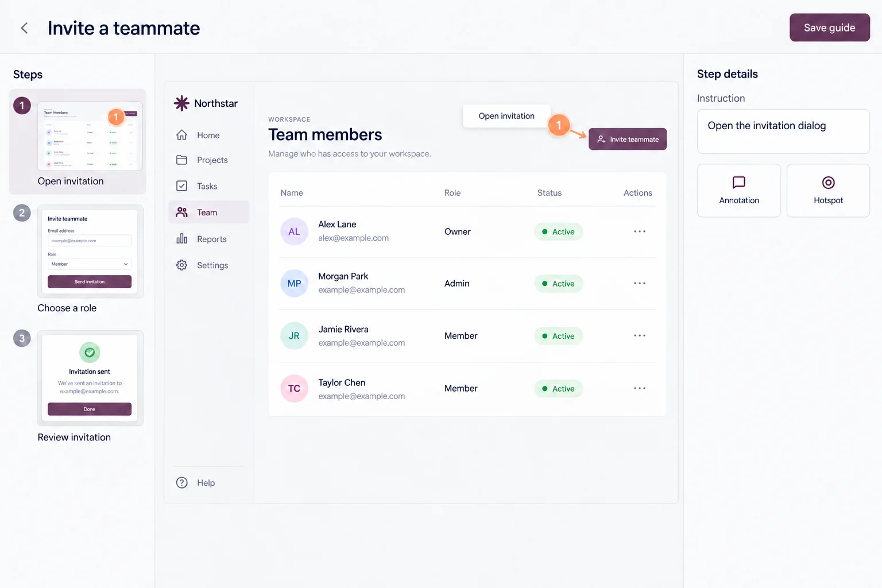Viewport: 882px width, 588px height.
Task: Click the Annotation speech bubble icon
Action: (739, 183)
